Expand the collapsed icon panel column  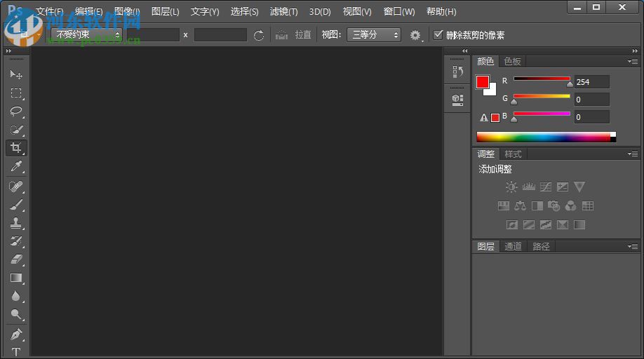pyautogui.click(x=464, y=51)
